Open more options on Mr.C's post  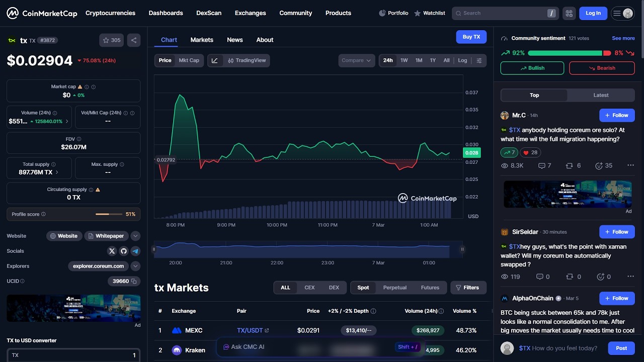click(x=630, y=165)
